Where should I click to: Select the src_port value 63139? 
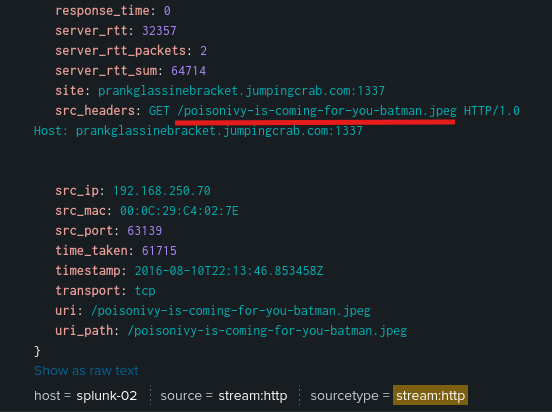point(145,231)
